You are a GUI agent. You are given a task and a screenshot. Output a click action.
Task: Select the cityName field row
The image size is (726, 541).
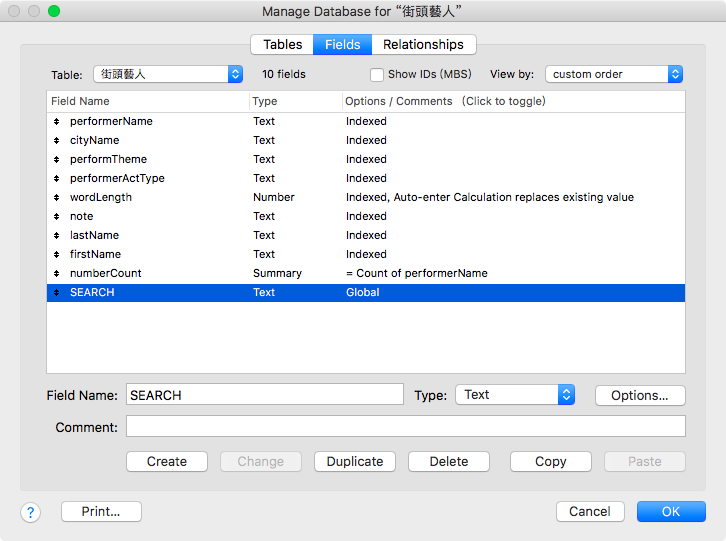[366, 140]
